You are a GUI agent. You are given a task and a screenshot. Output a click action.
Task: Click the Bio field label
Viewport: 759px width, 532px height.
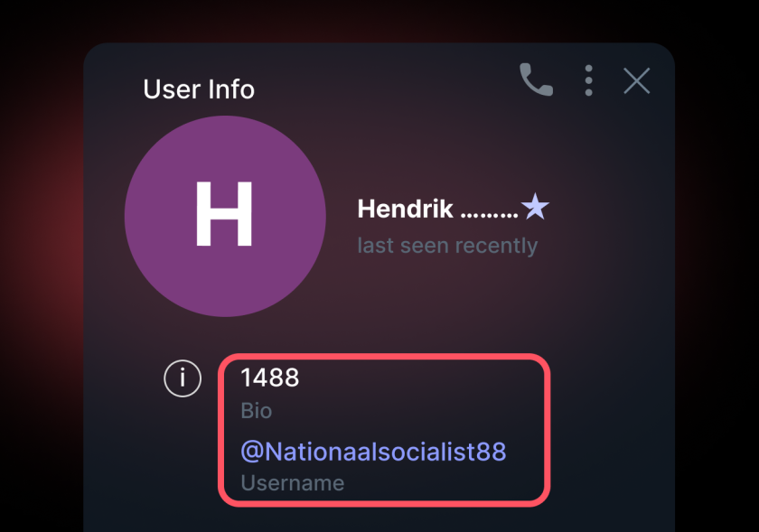pos(257,411)
